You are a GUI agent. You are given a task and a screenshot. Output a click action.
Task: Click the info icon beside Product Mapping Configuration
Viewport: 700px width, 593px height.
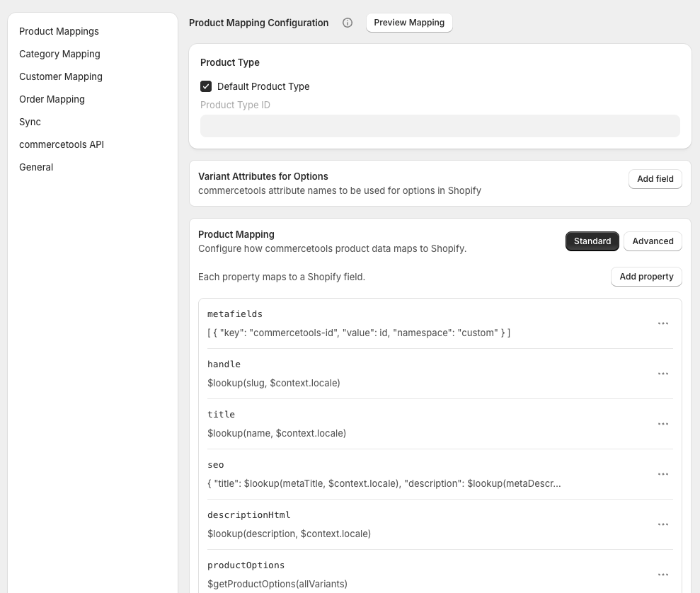[x=348, y=23]
